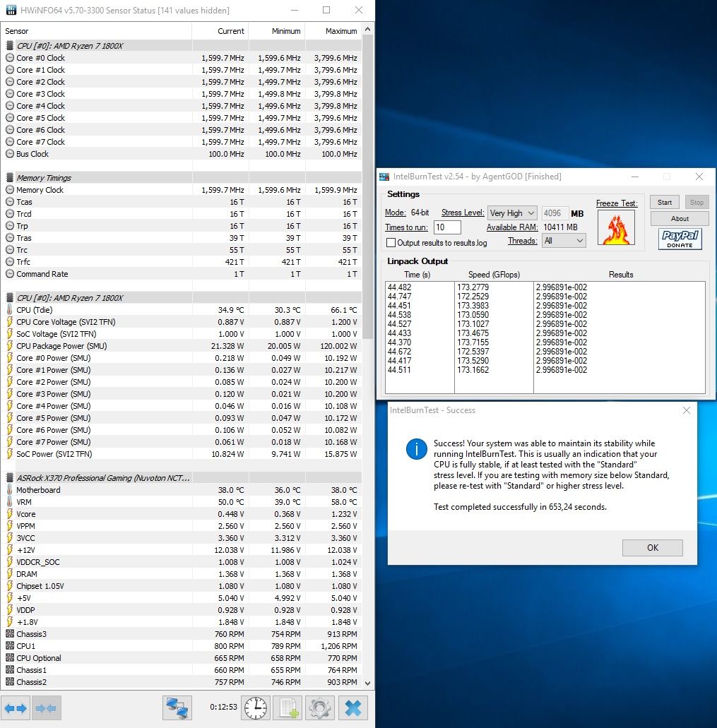Click OK in the Success dialog
717x728 pixels.
[x=653, y=548]
